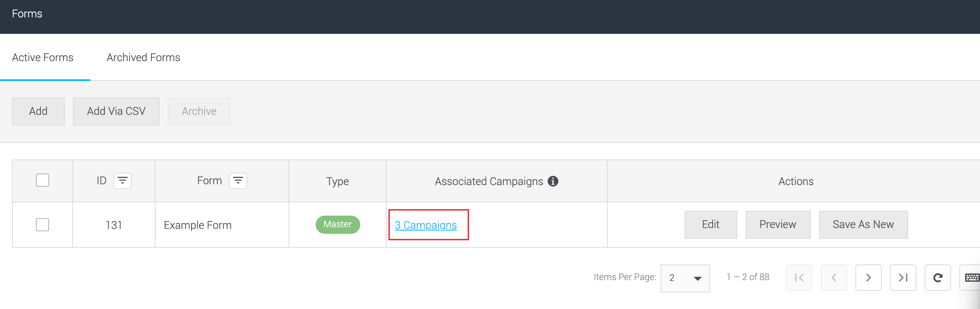Open the Items Per Page dropdown
Image resolution: width=980 pixels, height=309 pixels.
685,278
